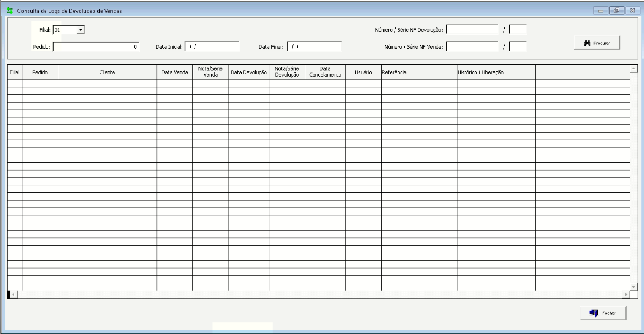Click the Procurar search button

(597, 43)
